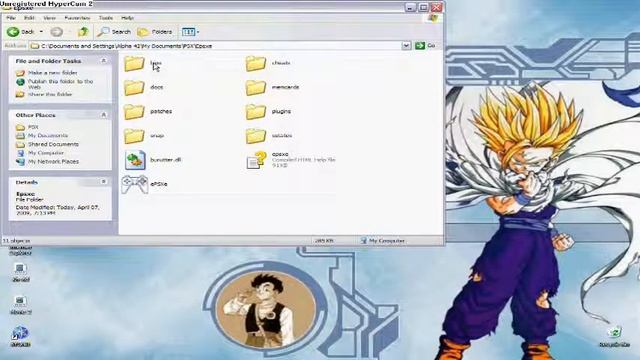
Task: Open the docs folder
Action: 134,87
